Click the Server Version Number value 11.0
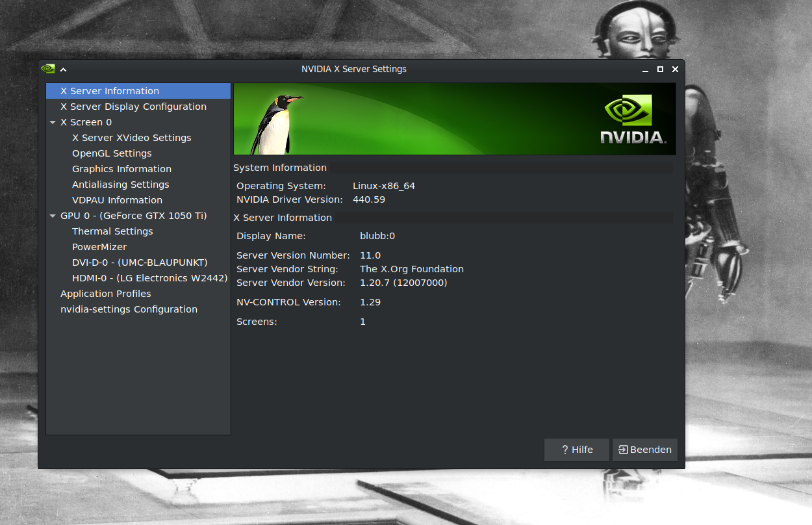The width and height of the screenshot is (812, 525). [370, 255]
